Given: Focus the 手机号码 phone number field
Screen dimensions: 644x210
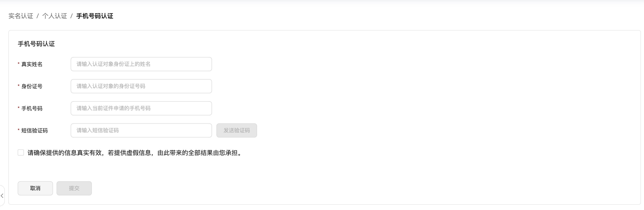Looking at the screenshot, I should coord(141,108).
